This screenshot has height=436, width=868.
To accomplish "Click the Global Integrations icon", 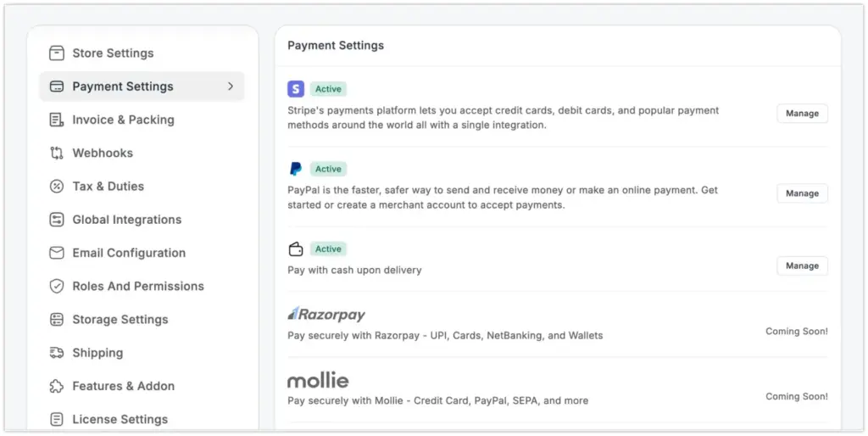I will pyautogui.click(x=57, y=220).
